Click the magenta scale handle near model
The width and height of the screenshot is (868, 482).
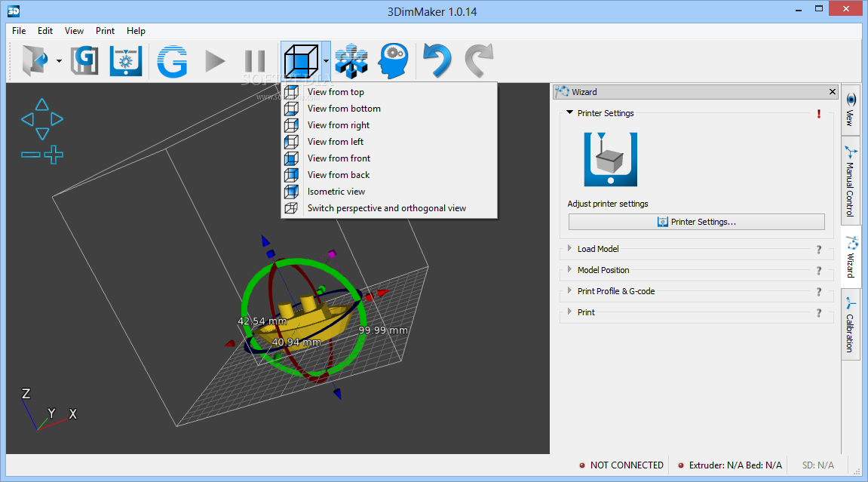(x=332, y=254)
